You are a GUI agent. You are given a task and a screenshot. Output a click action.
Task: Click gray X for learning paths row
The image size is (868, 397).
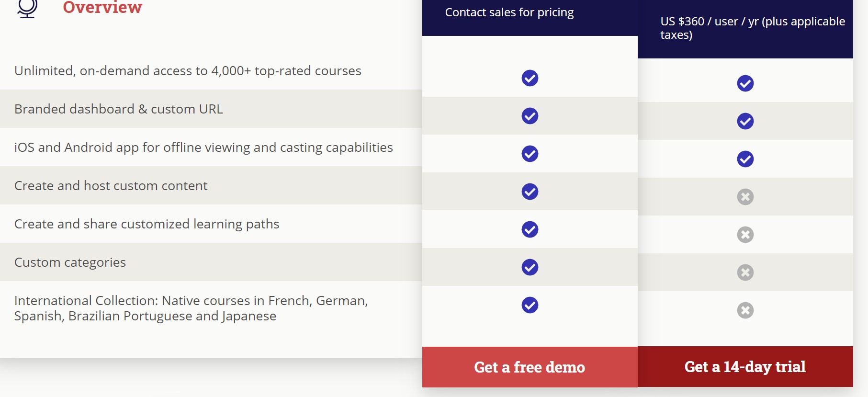[x=745, y=235]
